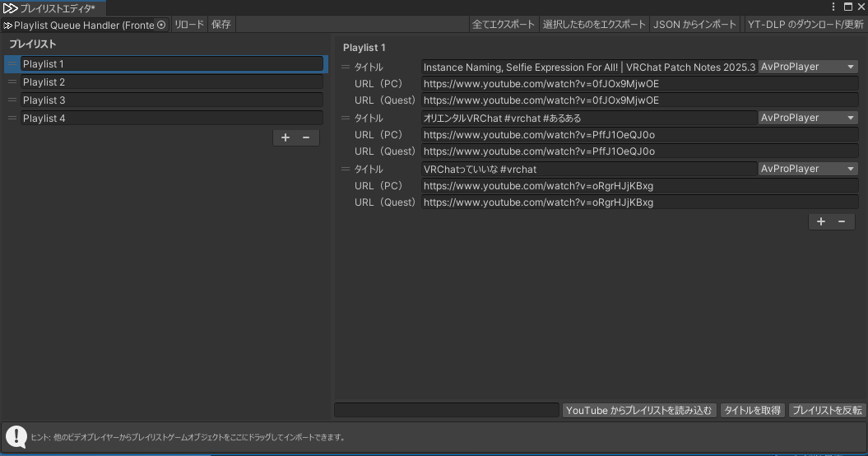
Task: Open player type dropdown for VRChatっていいな video
Action: (807, 169)
